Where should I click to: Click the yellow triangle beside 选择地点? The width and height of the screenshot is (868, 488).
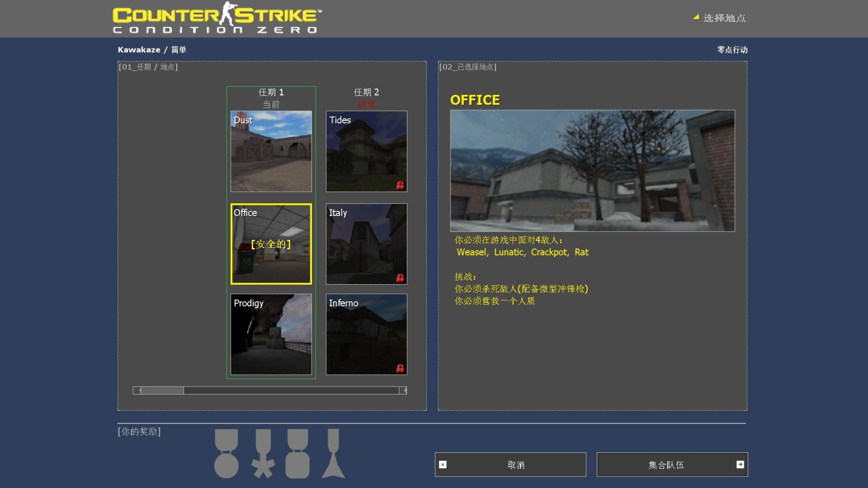696,17
